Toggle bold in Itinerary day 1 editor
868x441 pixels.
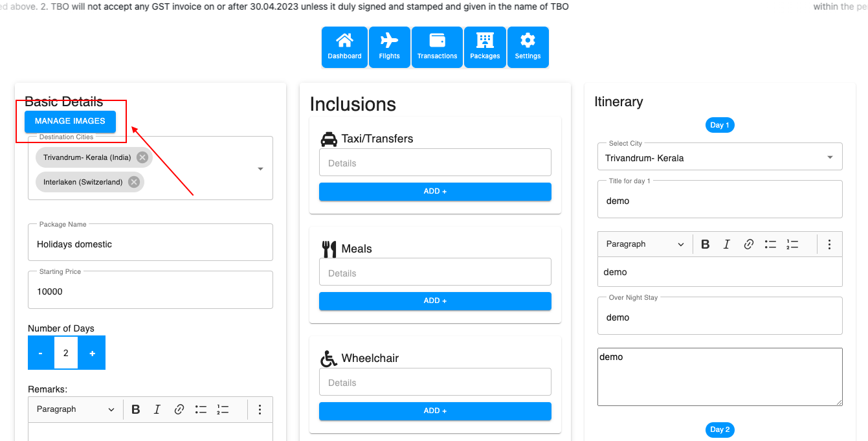tap(706, 244)
